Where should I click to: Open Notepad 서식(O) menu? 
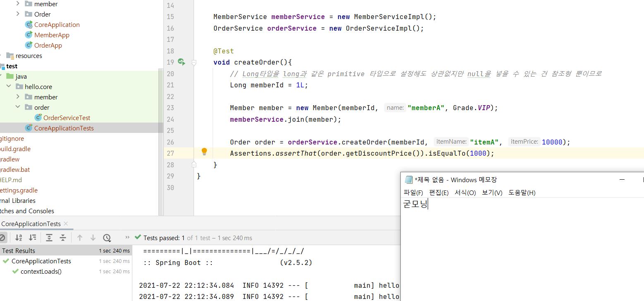pos(465,193)
